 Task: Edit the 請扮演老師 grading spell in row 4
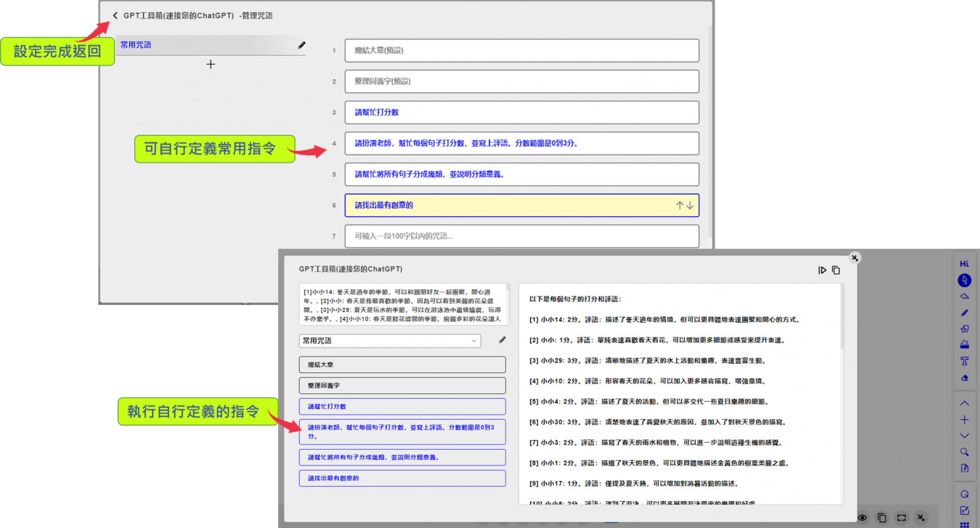[522, 143]
